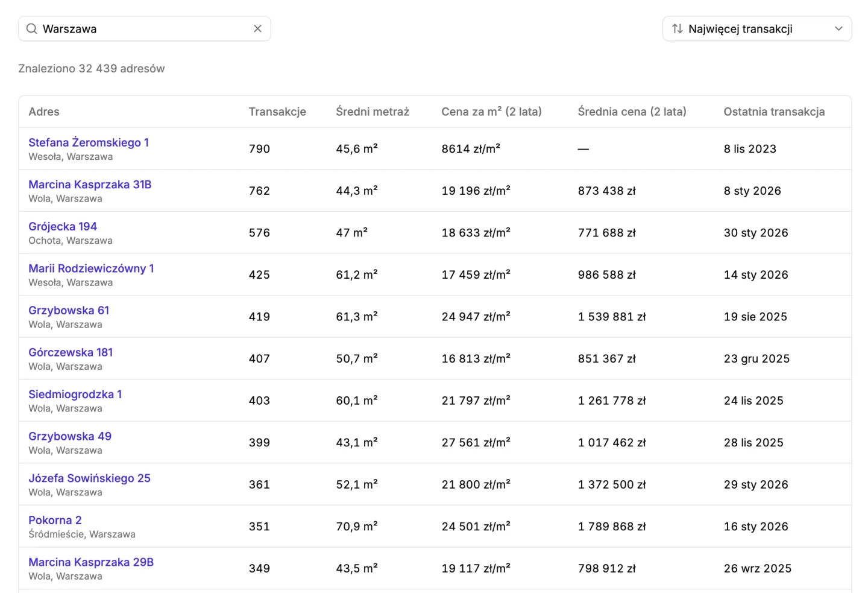This screenshot has width=868, height=593.
Task: Select the 8 lis 2023 date cell
Action: pos(750,149)
